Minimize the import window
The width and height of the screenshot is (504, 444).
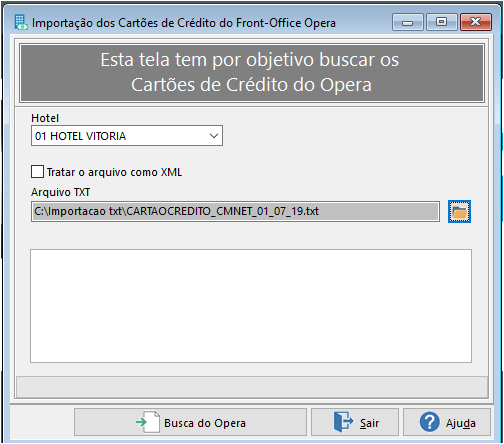(408, 22)
